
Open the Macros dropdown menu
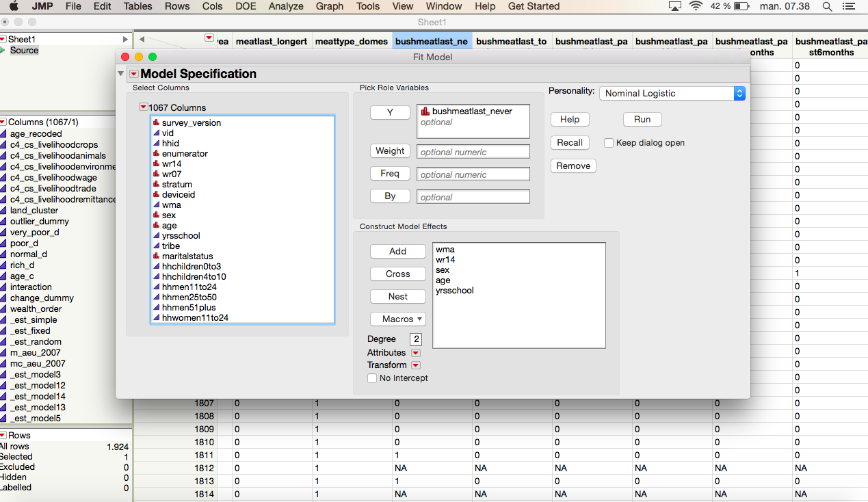(x=397, y=319)
